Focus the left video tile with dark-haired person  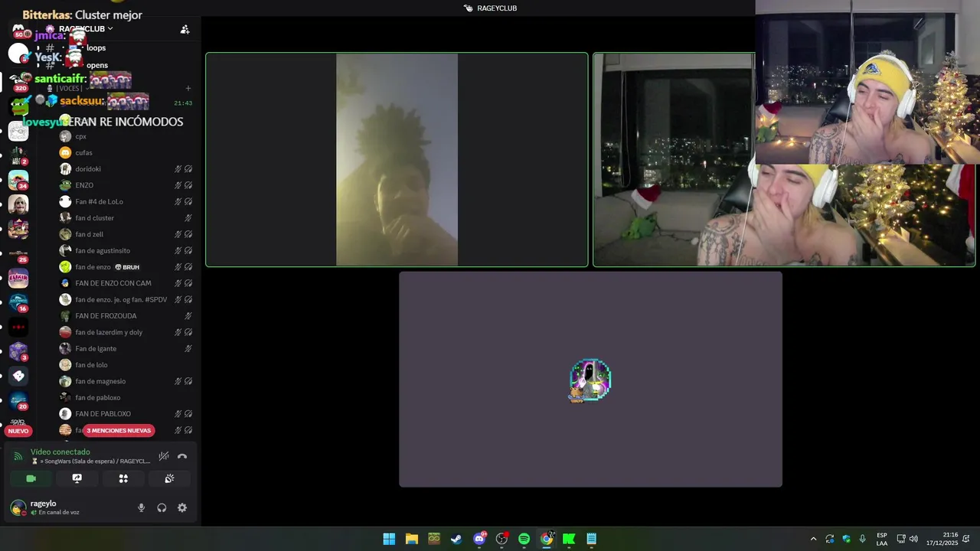[397, 160]
